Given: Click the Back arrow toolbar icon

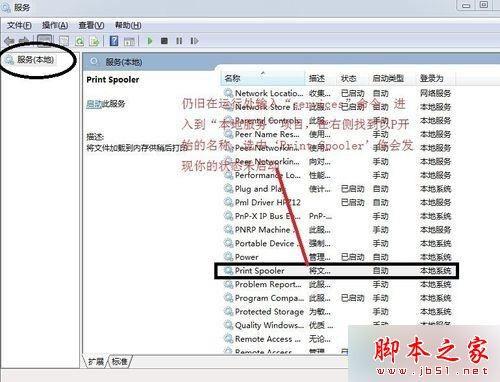Looking at the screenshot, I should pos(9,41).
